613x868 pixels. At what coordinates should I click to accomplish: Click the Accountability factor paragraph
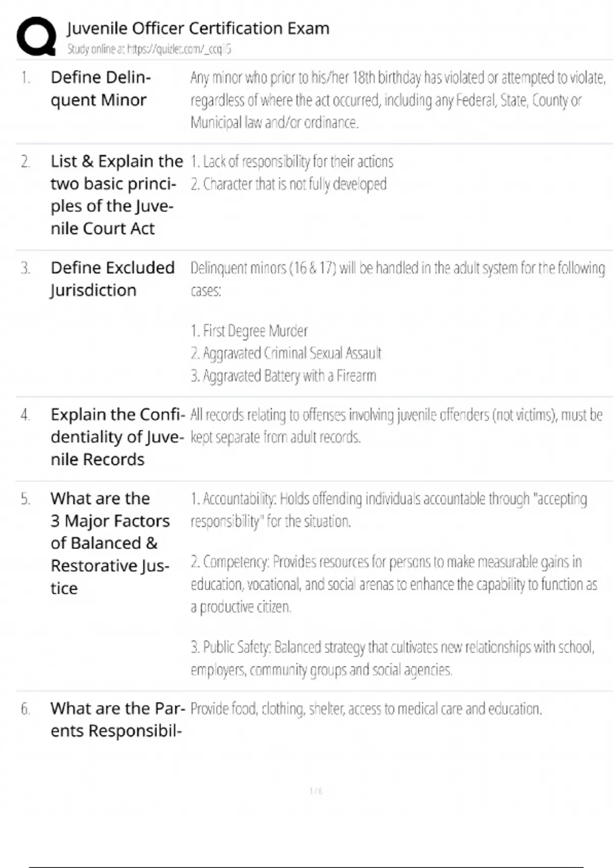[388, 510]
